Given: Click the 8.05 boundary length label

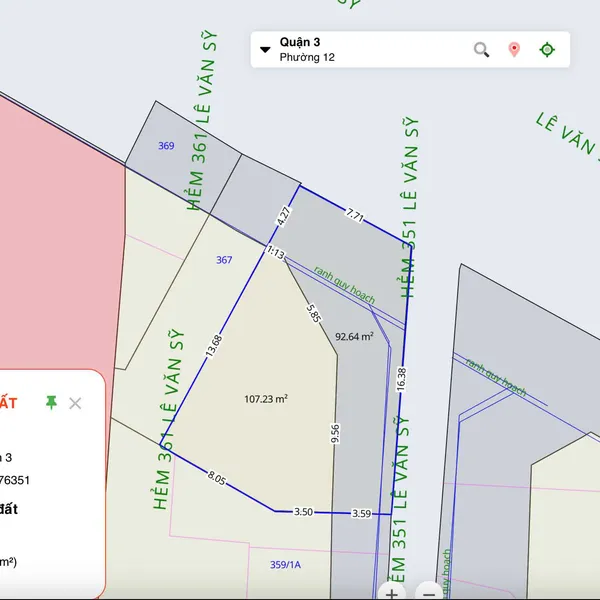Looking at the screenshot, I should click(218, 478).
